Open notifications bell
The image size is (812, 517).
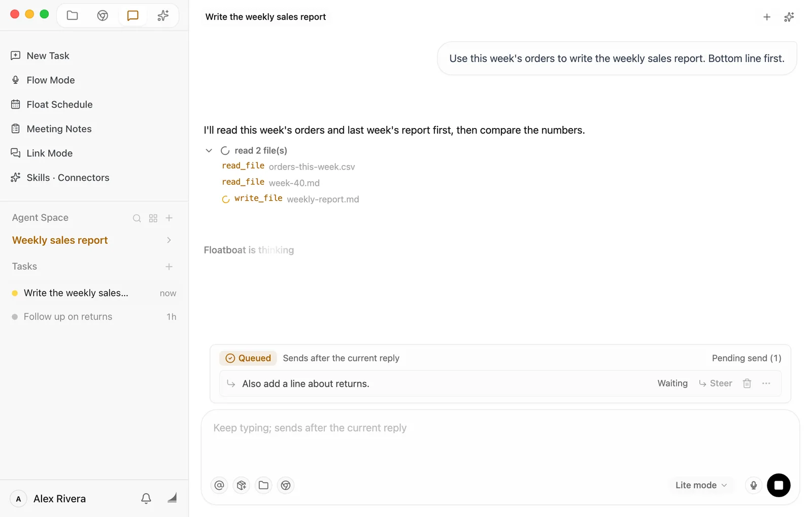coord(146,499)
